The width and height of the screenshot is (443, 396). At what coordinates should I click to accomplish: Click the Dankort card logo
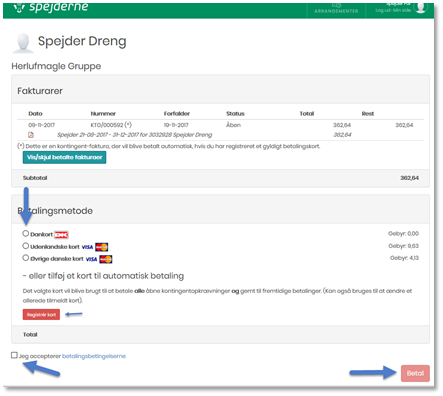(61, 235)
